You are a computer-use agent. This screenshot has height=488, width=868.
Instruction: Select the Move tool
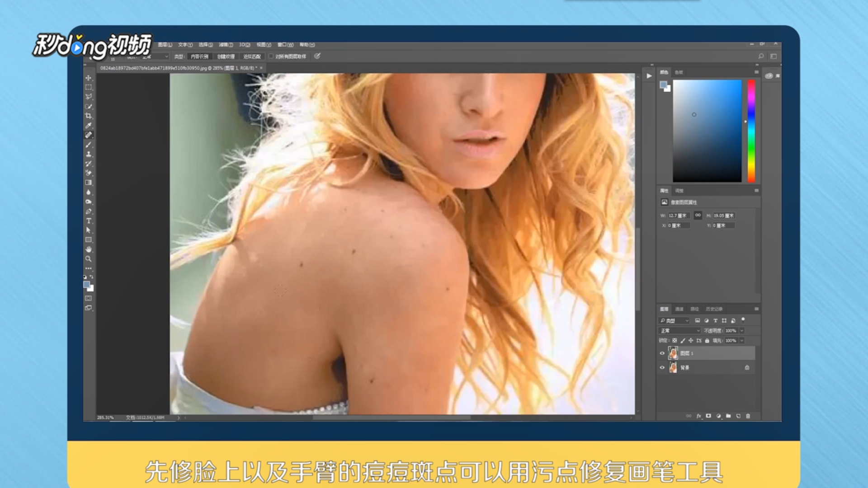(x=89, y=78)
